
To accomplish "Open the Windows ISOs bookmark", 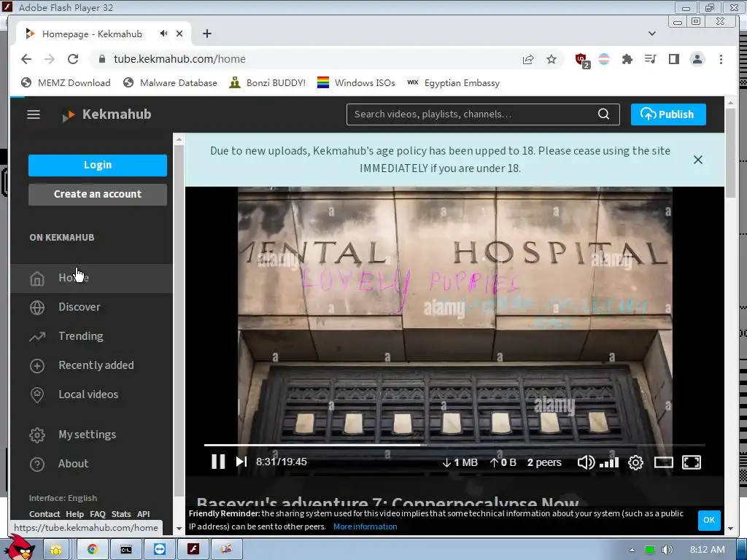I will tap(356, 83).
